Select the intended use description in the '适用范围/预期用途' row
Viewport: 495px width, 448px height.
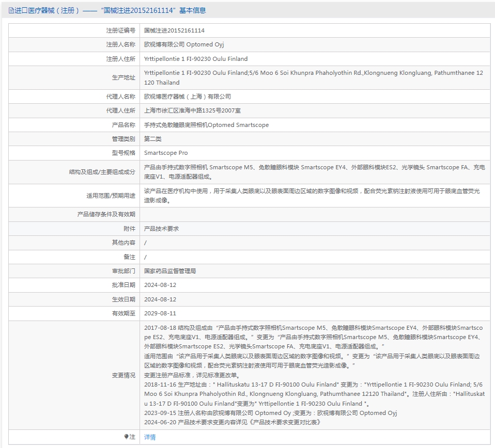[312, 196]
